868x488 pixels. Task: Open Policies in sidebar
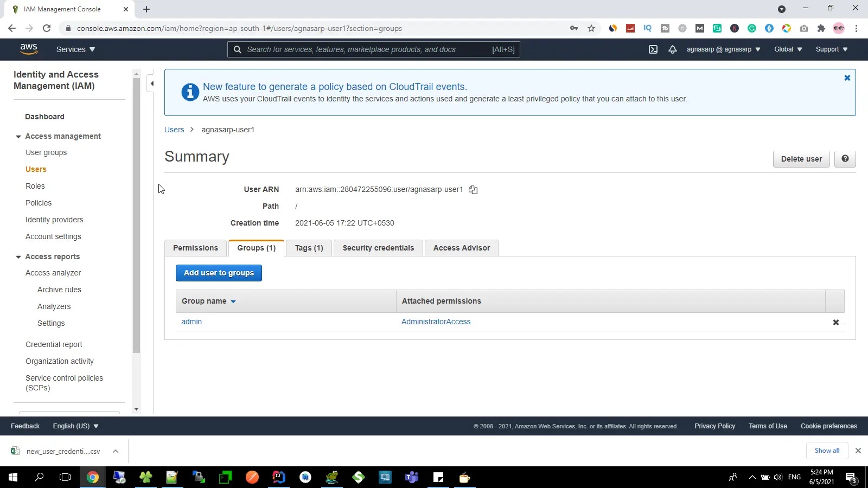(x=39, y=203)
